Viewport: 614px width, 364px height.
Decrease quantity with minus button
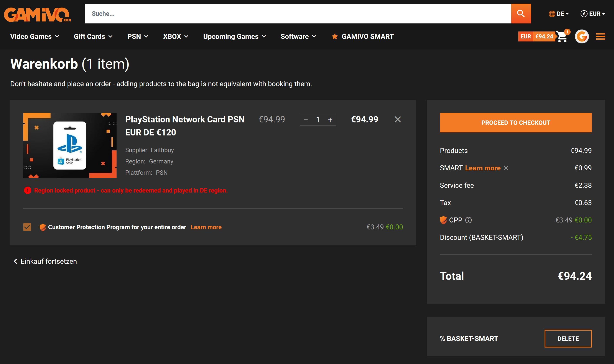pyautogui.click(x=306, y=120)
